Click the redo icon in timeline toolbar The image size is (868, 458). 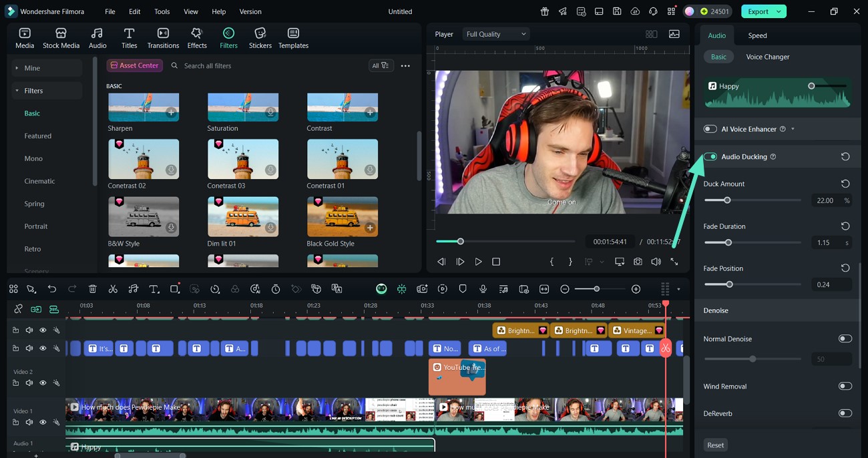(x=72, y=289)
